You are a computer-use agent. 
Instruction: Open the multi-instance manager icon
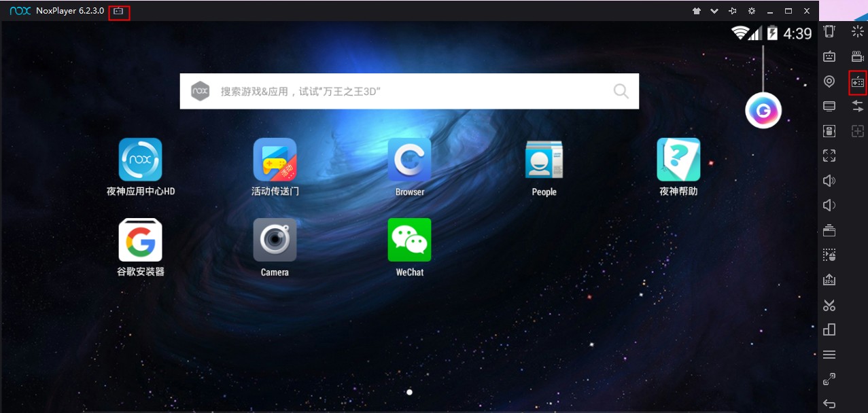pos(829,329)
